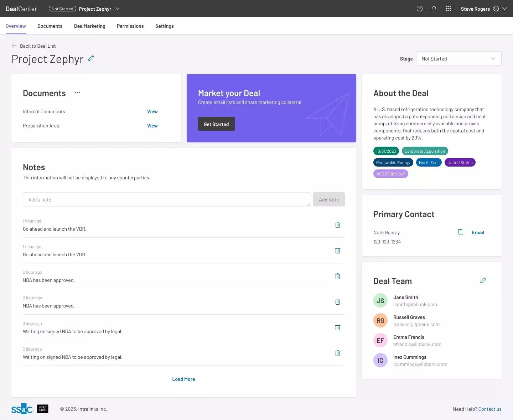This screenshot has height=420, width=513.
Task: Open the notifications bell
Action: [x=434, y=9]
